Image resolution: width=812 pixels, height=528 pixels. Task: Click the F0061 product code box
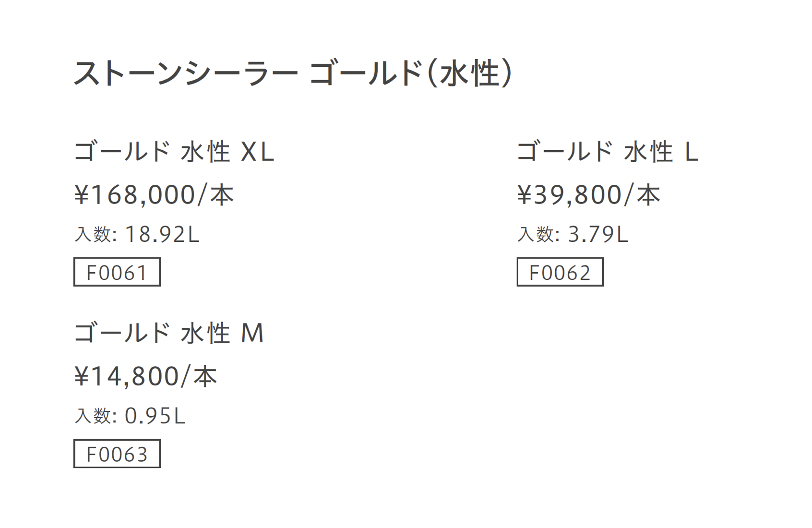[x=117, y=273]
